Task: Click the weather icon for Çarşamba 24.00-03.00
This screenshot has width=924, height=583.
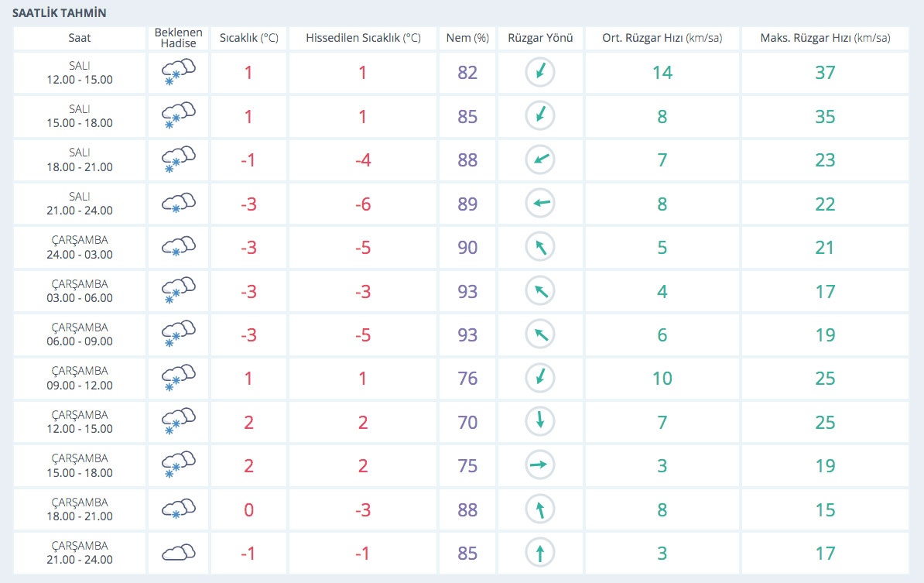Action: tap(178, 247)
